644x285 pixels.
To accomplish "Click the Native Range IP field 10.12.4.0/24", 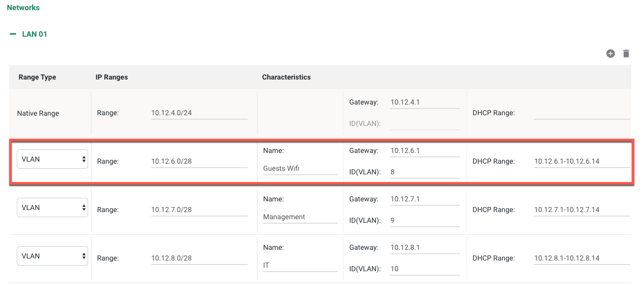I will coord(199,113).
